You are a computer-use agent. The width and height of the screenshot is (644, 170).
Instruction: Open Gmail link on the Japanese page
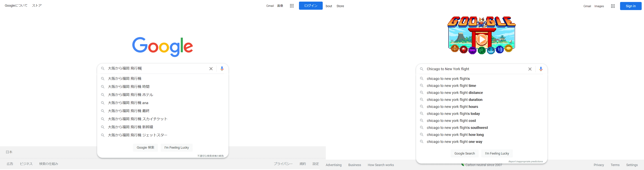tap(270, 6)
